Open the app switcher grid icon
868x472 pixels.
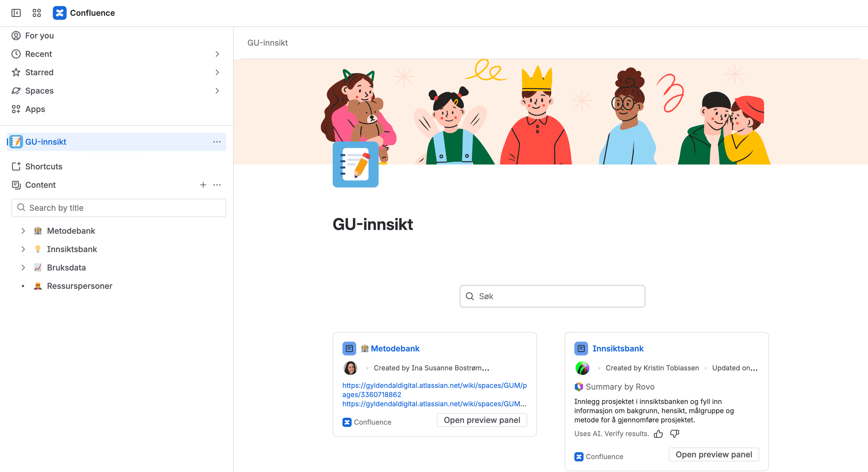click(36, 13)
